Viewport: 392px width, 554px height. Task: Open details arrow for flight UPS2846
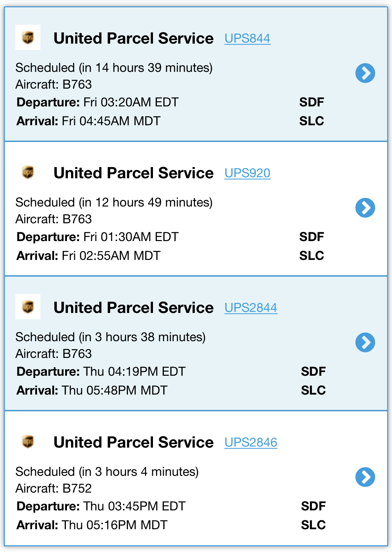pyautogui.click(x=365, y=477)
